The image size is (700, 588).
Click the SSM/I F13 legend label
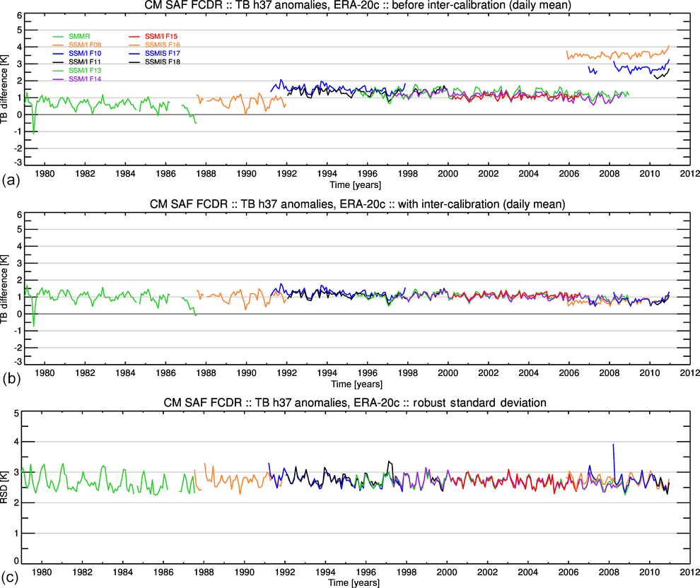click(x=83, y=72)
